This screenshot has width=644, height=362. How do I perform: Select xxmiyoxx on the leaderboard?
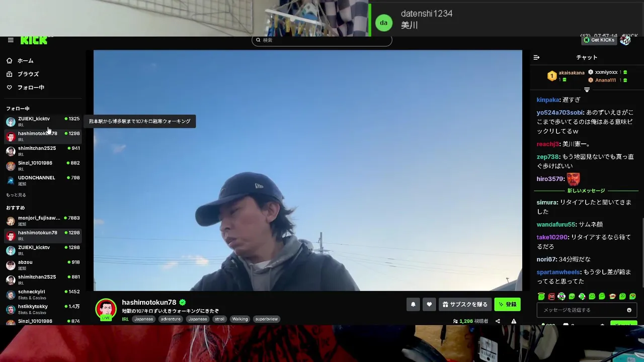606,72
